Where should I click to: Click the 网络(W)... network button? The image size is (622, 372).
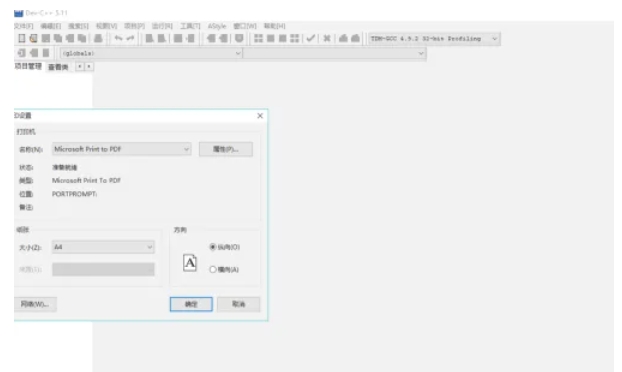point(35,304)
